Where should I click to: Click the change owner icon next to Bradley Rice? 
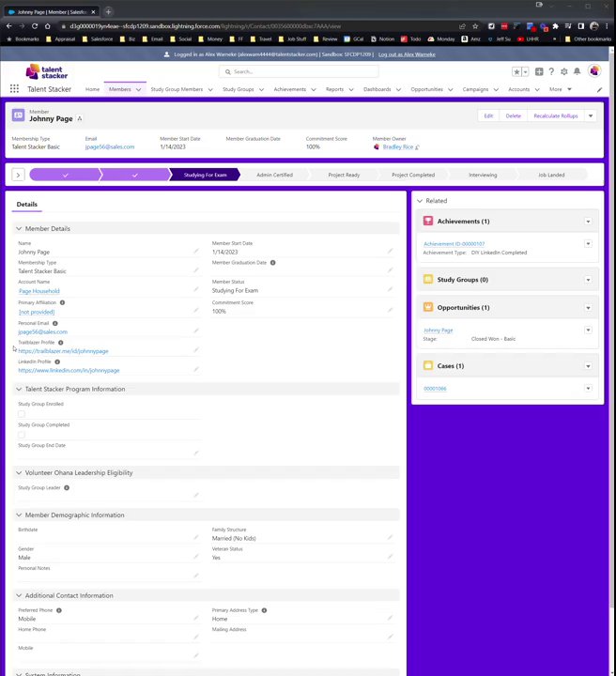coord(417,147)
